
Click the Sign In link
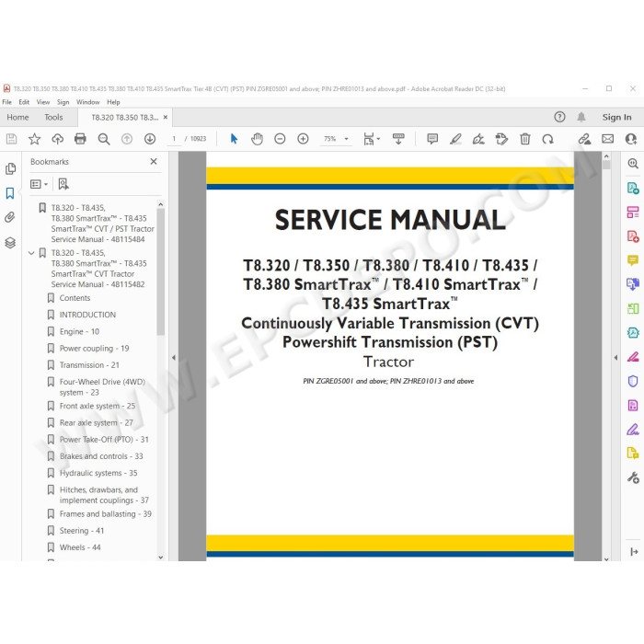(617, 118)
